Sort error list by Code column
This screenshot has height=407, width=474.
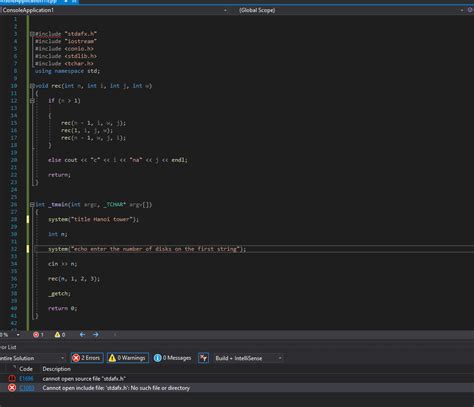click(26, 369)
